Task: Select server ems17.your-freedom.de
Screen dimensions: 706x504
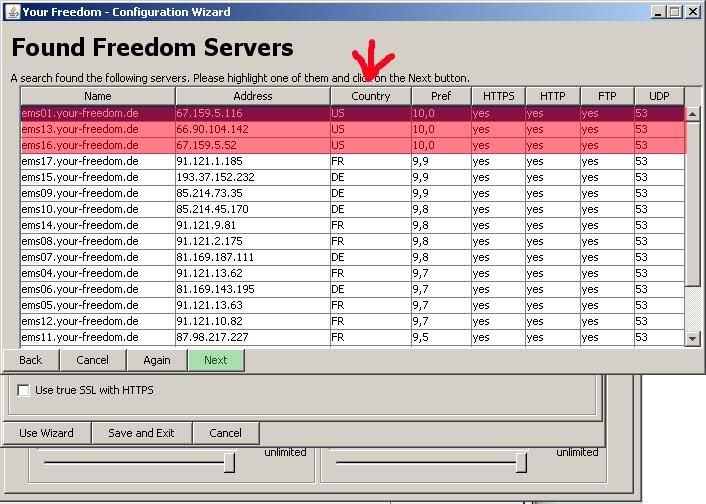Action: tap(353, 161)
